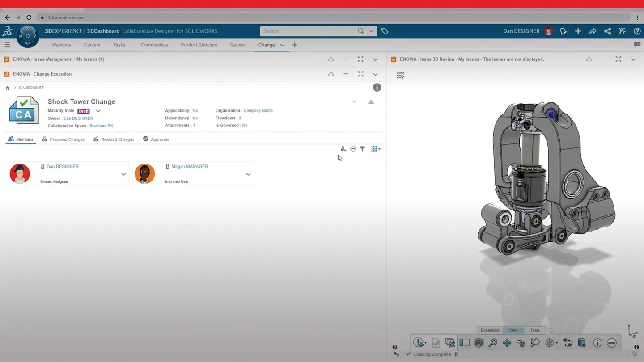Switch to the Approvals tab
This screenshot has width=644, height=362.
[x=160, y=139]
